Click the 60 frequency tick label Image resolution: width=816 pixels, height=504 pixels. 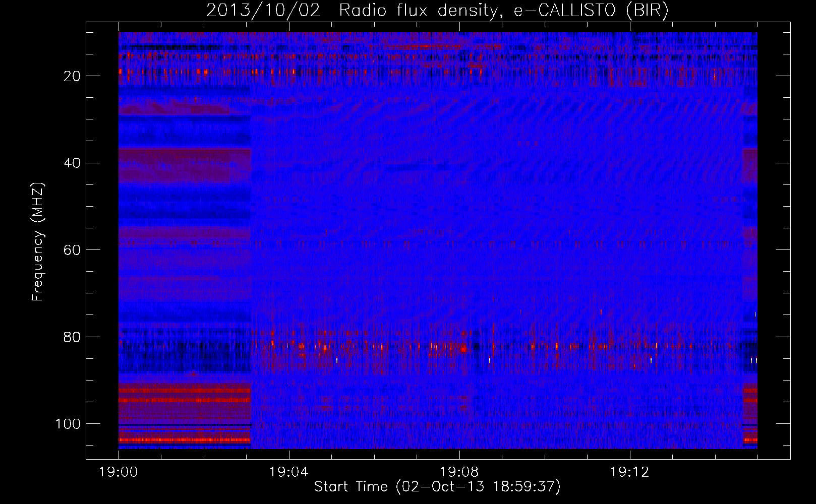pos(73,250)
